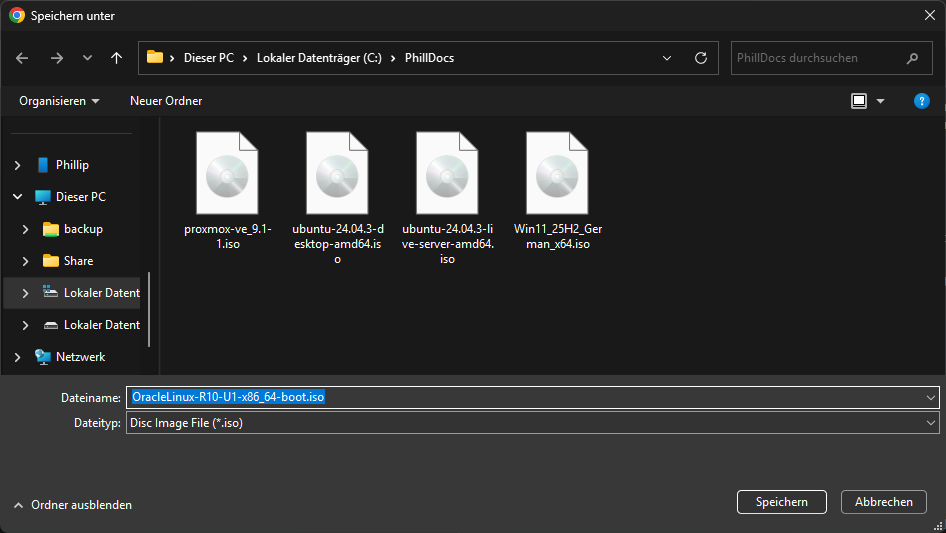Click the Back navigation arrow
This screenshot has width=946, height=533.
pyautogui.click(x=23, y=58)
